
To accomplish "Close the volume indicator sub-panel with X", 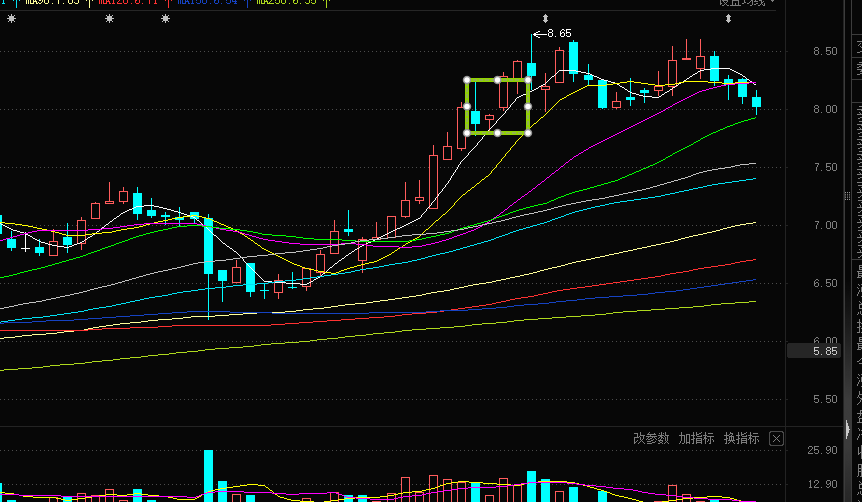I will tap(776, 438).
